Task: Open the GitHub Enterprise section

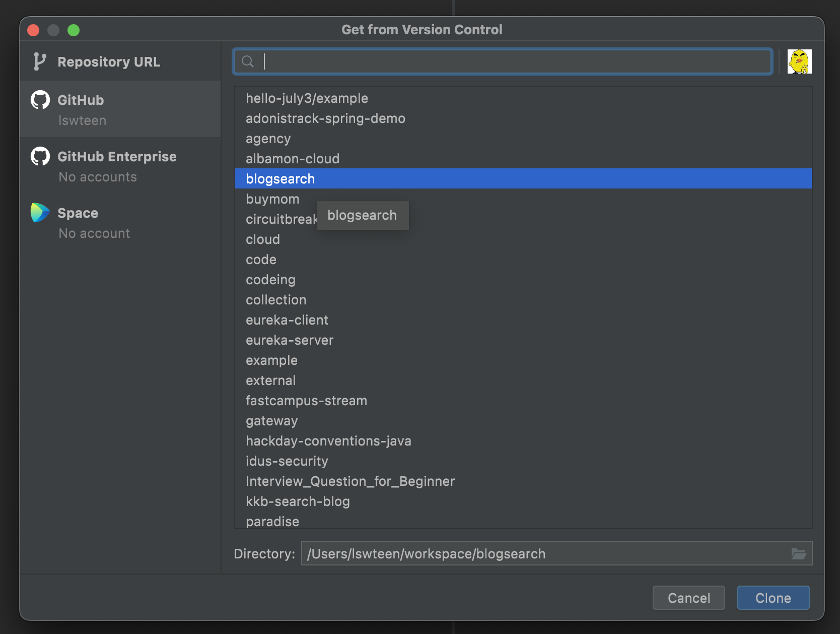Action: (x=120, y=165)
